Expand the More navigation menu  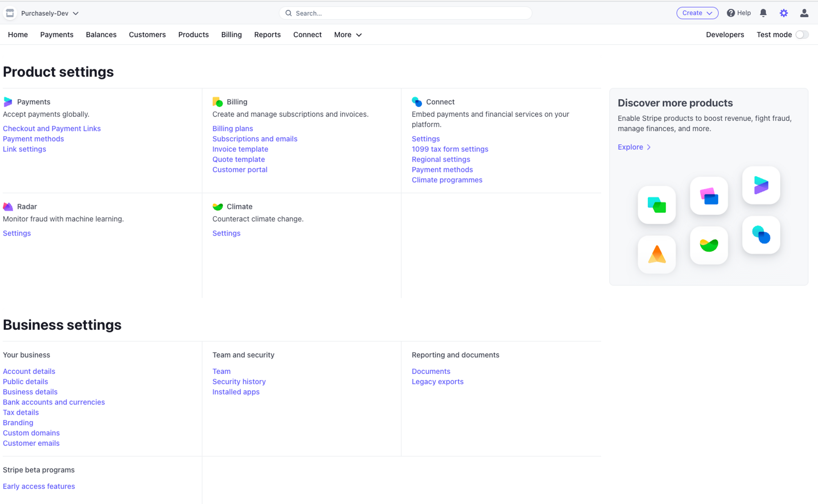point(348,35)
